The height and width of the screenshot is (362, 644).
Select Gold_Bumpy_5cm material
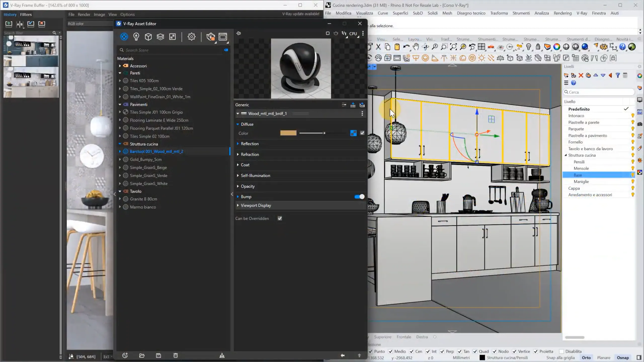[146, 159]
